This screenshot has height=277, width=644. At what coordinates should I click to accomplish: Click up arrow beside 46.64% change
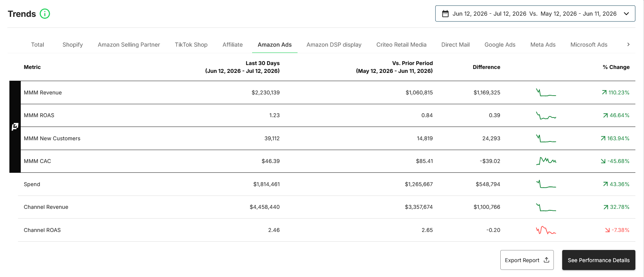point(606,115)
